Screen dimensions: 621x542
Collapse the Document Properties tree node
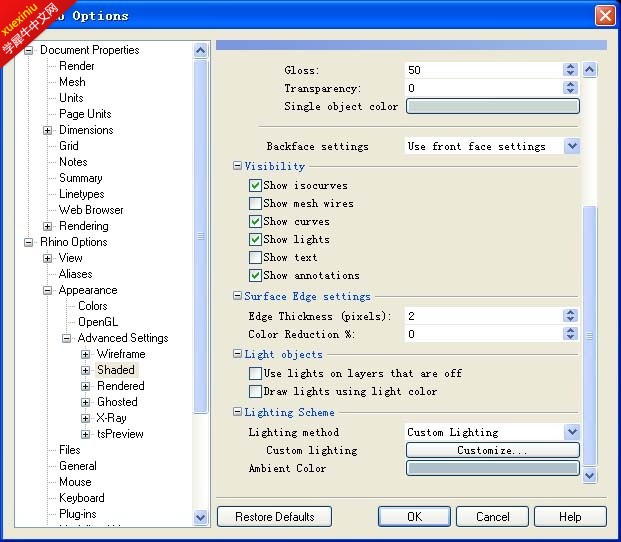(29, 50)
